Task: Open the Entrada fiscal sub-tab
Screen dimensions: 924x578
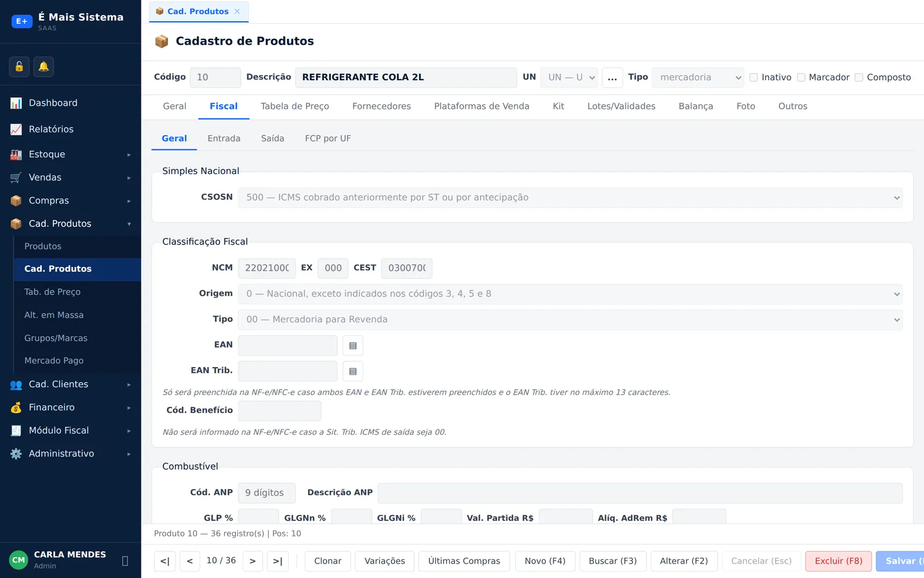Action: [224, 139]
